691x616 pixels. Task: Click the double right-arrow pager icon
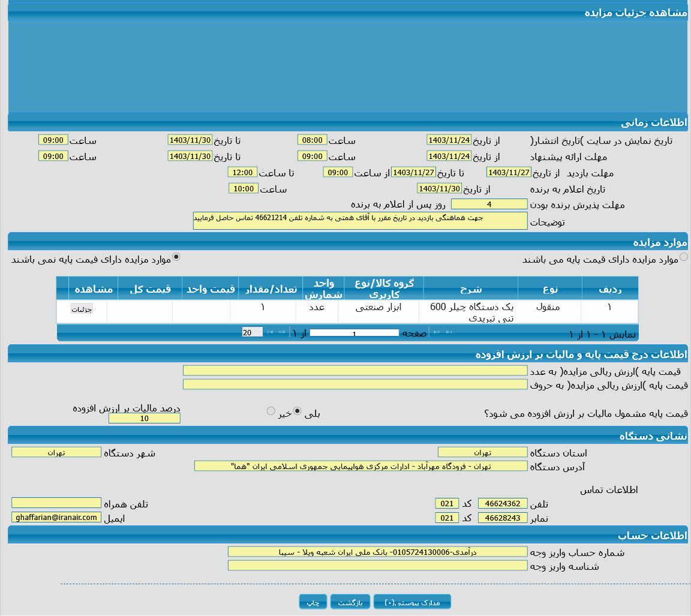pyautogui.click(x=437, y=332)
